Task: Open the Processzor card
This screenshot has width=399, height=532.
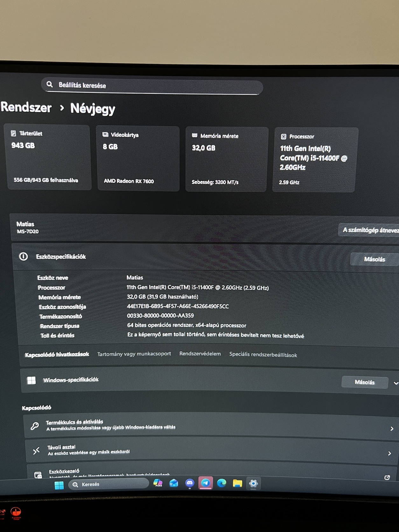Action: [315, 160]
